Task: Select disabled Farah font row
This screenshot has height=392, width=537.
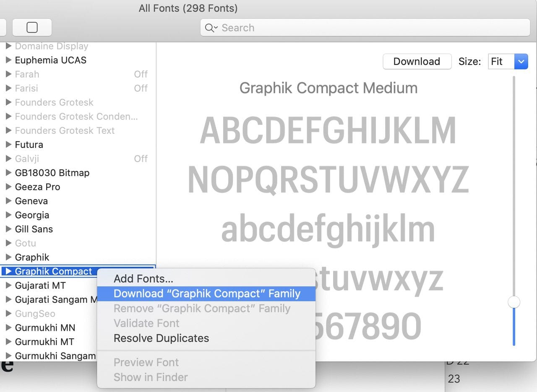Action: coord(27,74)
